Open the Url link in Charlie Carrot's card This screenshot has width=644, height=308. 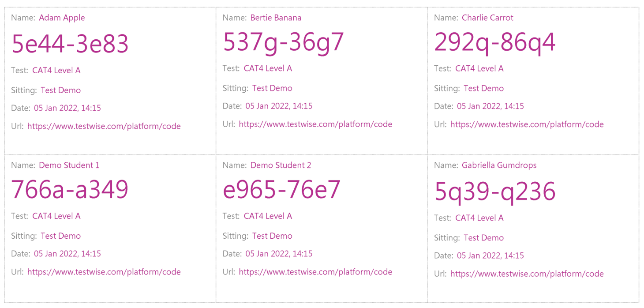click(527, 124)
